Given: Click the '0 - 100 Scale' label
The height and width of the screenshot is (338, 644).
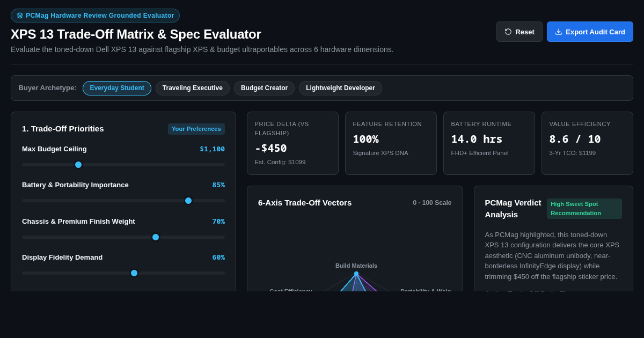Looking at the screenshot, I should tap(432, 203).
